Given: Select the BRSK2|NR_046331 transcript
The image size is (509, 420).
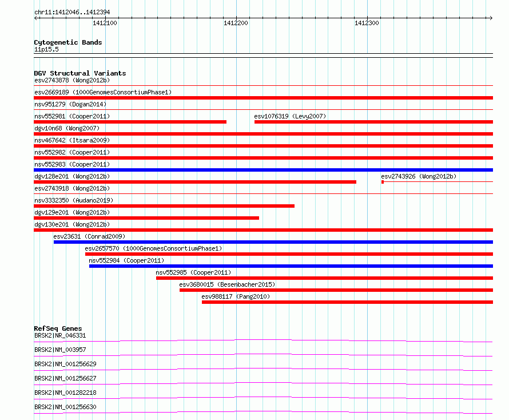Looking at the screenshot, I should [60, 335].
